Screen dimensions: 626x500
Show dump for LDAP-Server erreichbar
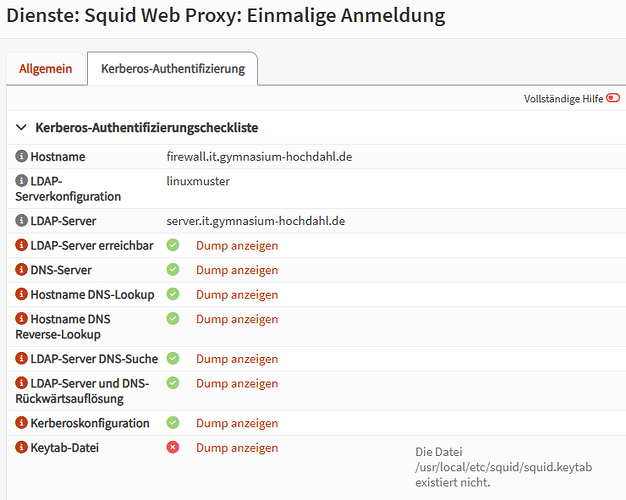click(237, 245)
